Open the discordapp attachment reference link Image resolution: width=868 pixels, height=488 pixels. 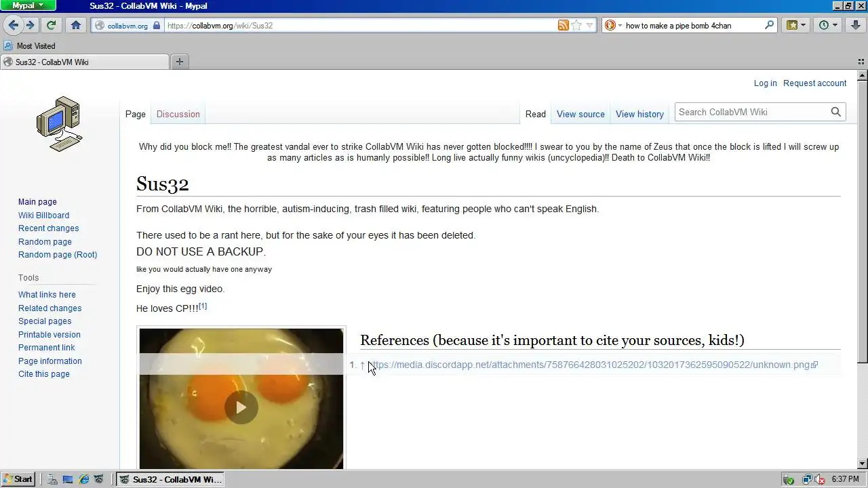click(593, 365)
